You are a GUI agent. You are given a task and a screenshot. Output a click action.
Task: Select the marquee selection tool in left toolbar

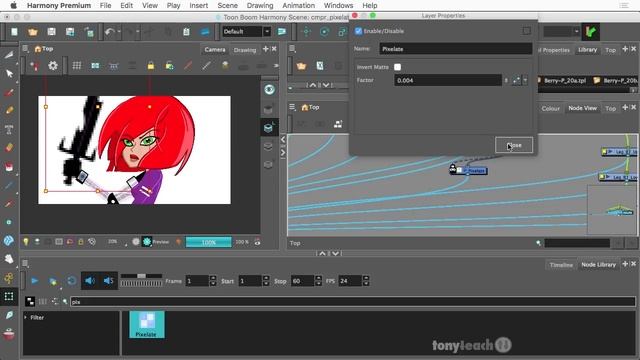(x=9, y=296)
